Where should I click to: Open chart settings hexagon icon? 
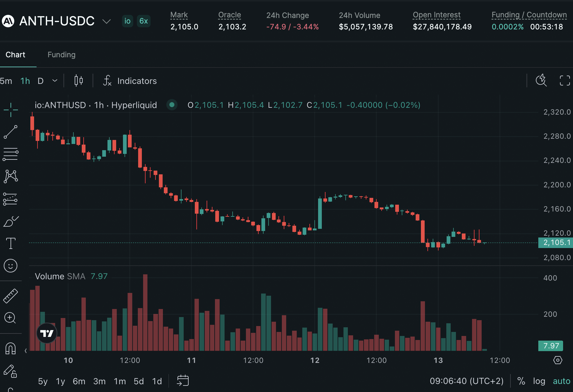point(558,360)
